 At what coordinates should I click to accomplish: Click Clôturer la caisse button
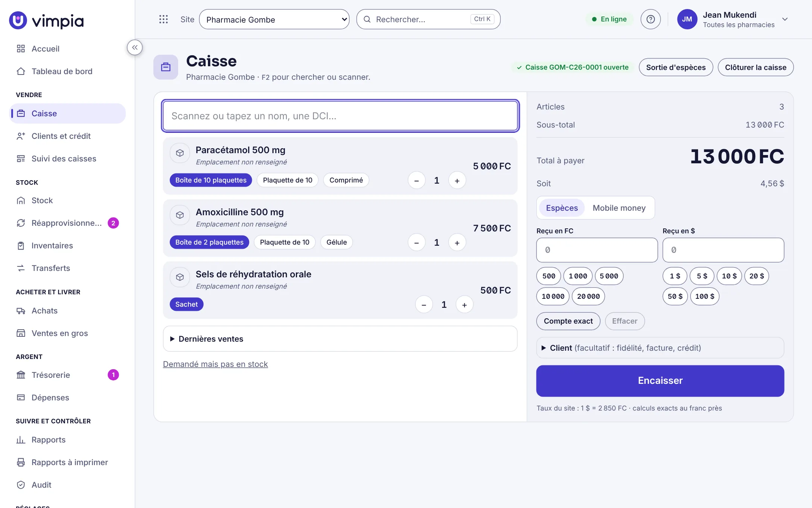[756, 67]
